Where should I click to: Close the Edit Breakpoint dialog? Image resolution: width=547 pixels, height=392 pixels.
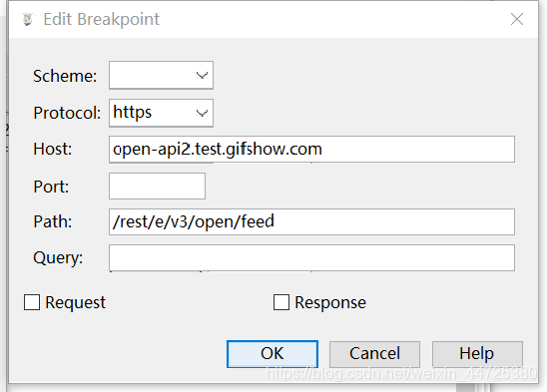517,19
